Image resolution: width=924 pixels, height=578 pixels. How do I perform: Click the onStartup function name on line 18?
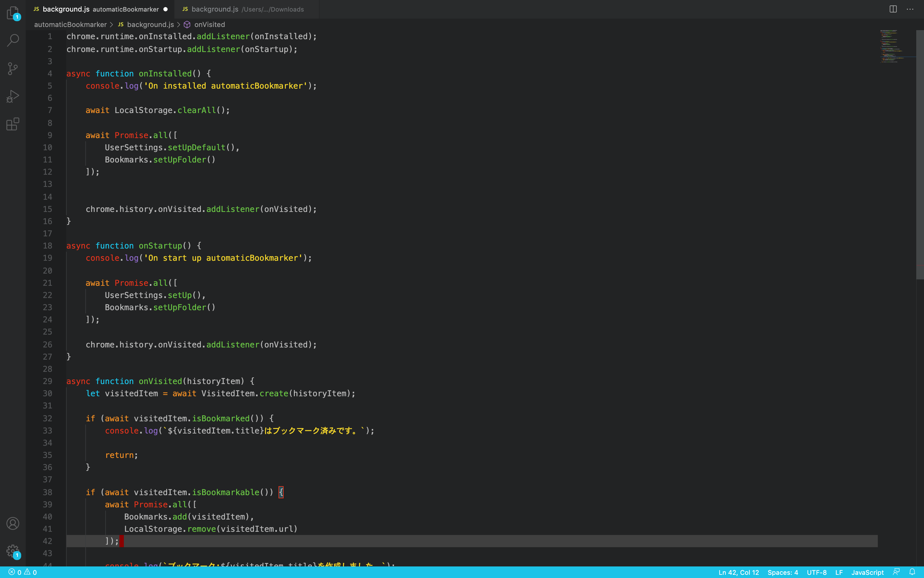[x=160, y=245]
